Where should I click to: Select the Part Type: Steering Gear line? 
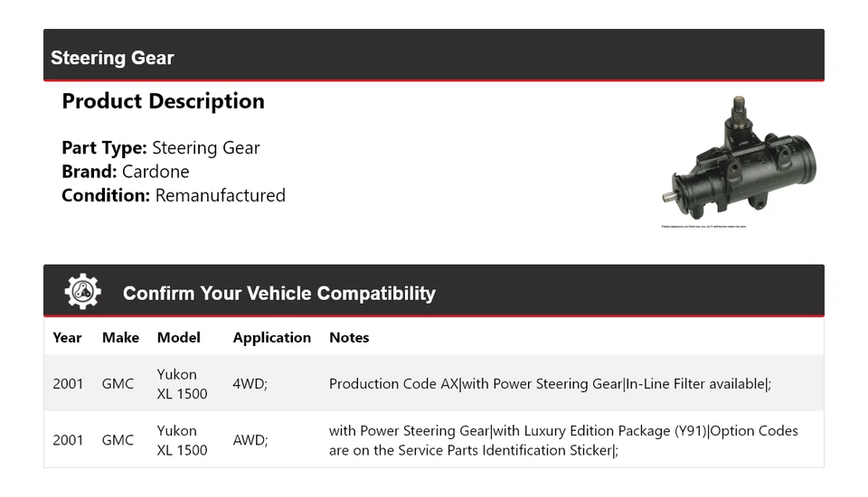point(161,148)
